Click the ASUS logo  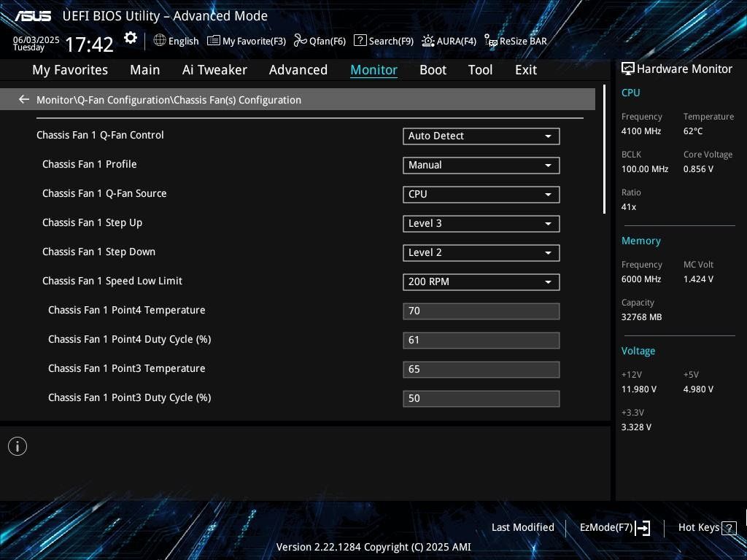pyautogui.click(x=32, y=16)
